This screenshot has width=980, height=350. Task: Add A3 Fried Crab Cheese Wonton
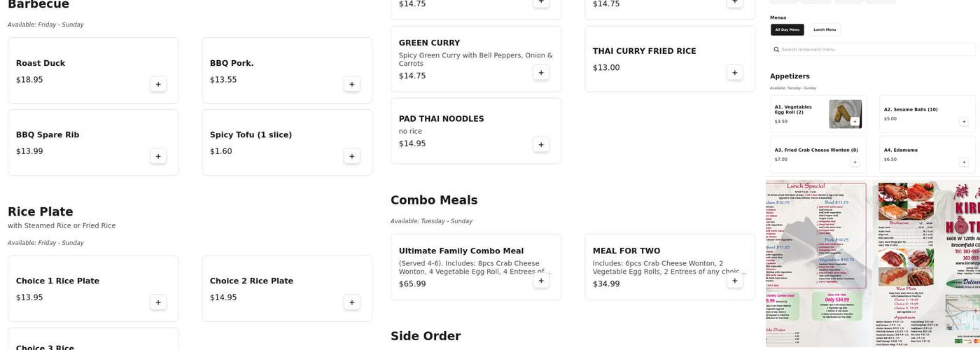(855, 162)
